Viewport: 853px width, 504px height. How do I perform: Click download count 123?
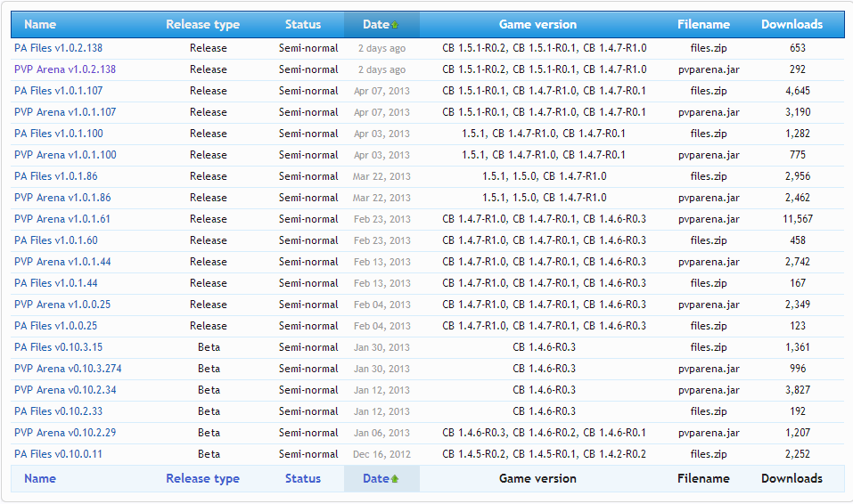pos(798,326)
